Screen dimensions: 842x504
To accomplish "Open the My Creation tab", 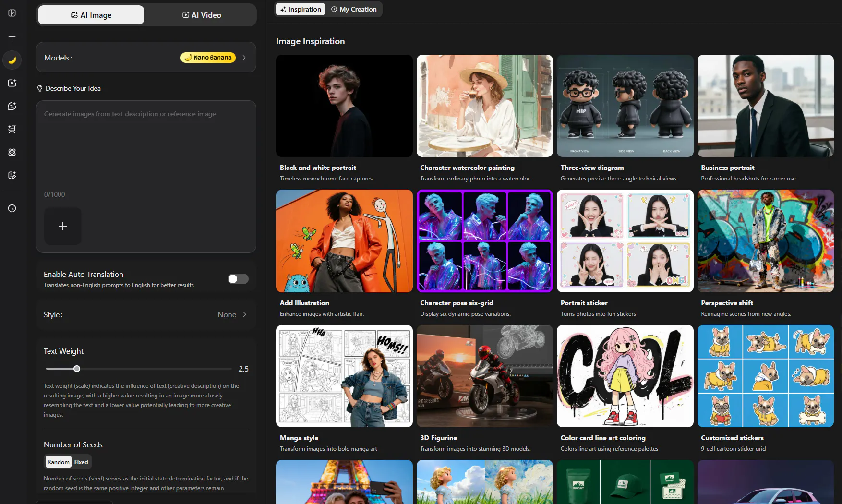I will (x=354, y=9).
